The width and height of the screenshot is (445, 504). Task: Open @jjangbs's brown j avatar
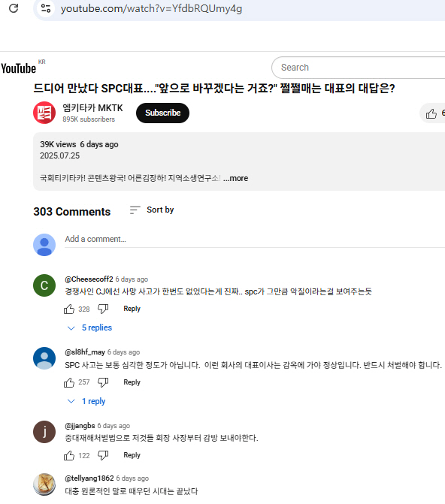coord(44,432)
